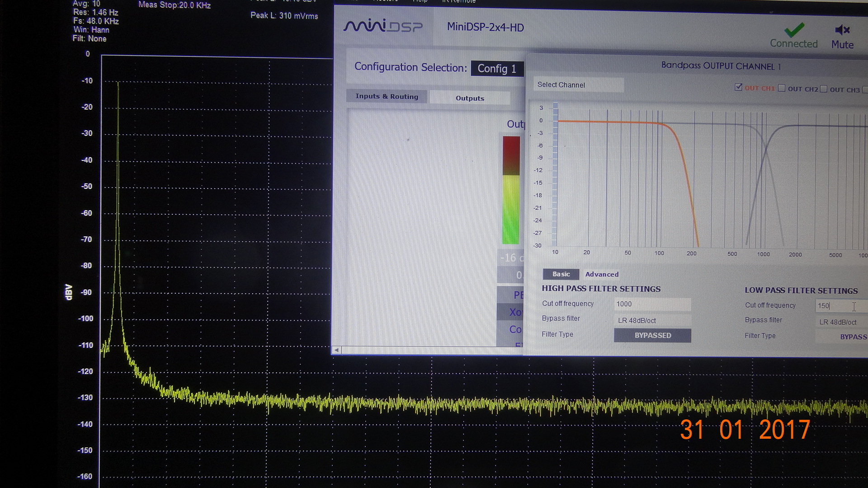Click the low pass BYPASS button
The height and width of the screenshot is (488, 868).
842,337
